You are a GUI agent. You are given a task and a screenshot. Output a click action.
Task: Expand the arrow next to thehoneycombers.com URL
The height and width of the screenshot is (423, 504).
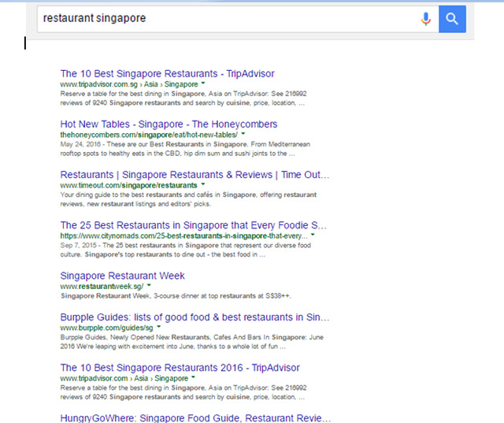click(x=243, y=134)
